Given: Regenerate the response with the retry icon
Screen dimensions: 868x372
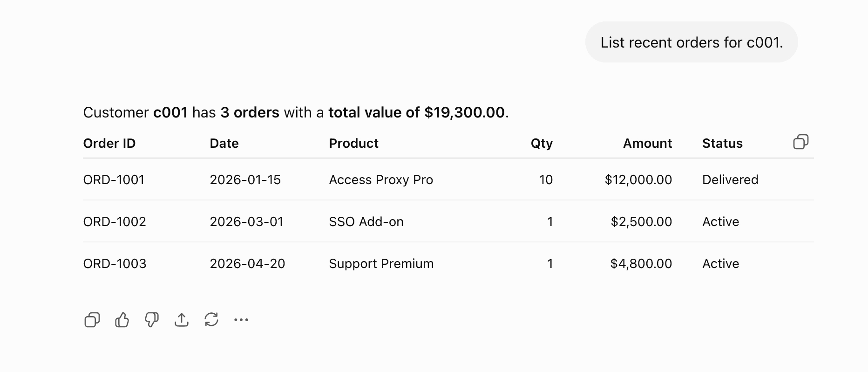Looking at the screenshot, I should click(x=211, y=320).
